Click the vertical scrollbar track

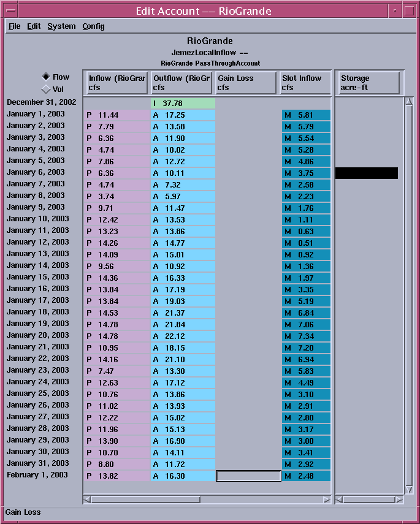point(409,296)
